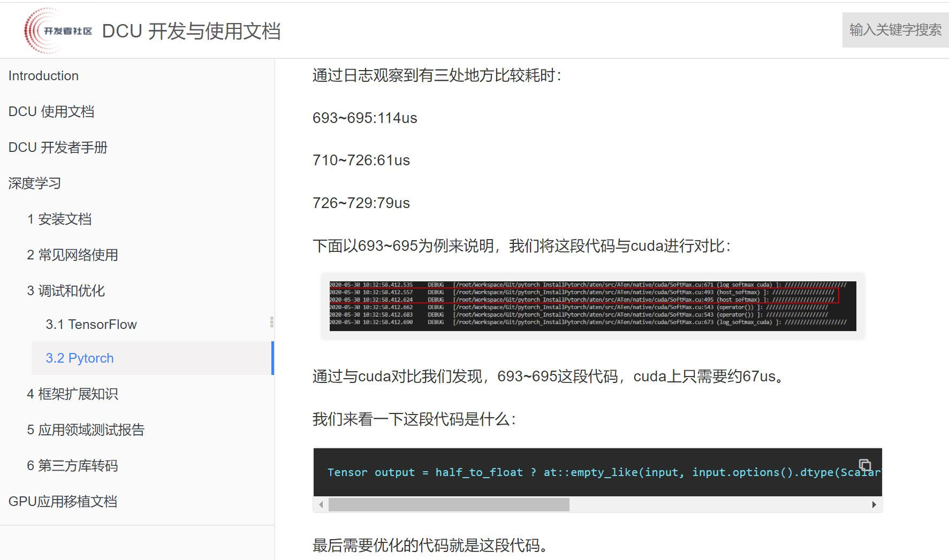
Task: Click the code block's left scroll arrow
Action: point(321,504)
